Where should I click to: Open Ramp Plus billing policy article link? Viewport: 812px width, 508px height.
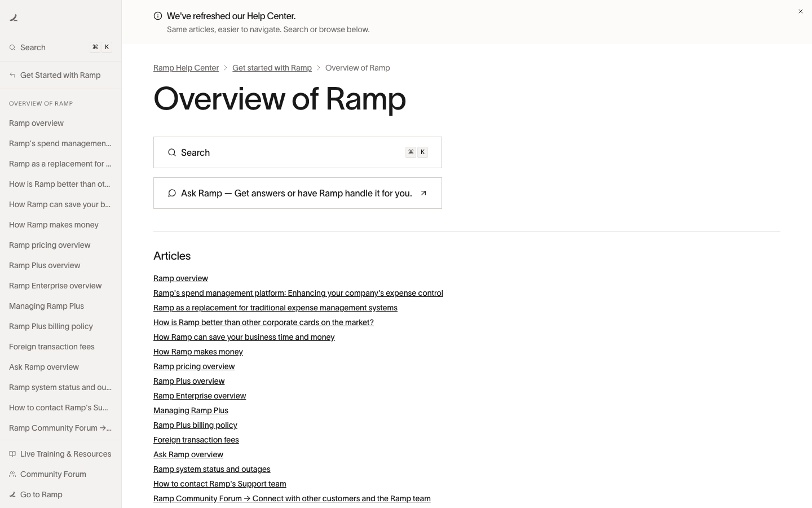(x=195, y=425)
